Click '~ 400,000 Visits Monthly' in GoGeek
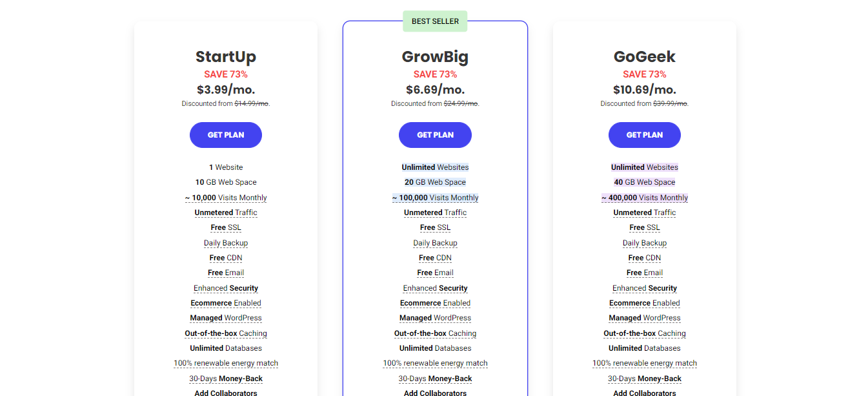 (x=645, y=198)
